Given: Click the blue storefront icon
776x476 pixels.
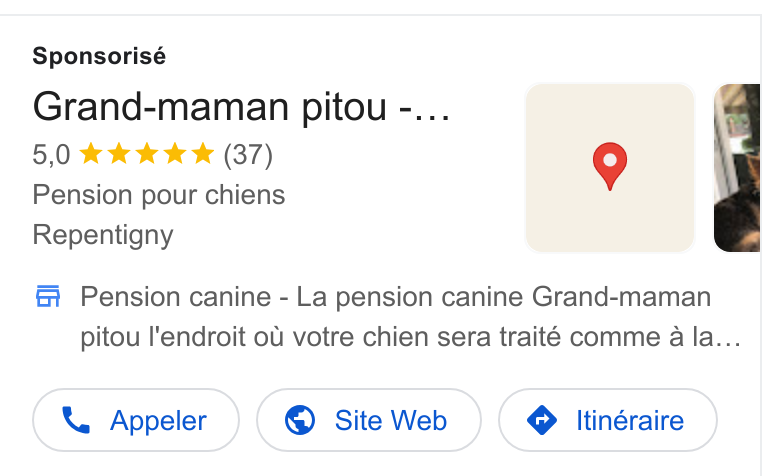Looking at the screenshot, I should [48, 296].
